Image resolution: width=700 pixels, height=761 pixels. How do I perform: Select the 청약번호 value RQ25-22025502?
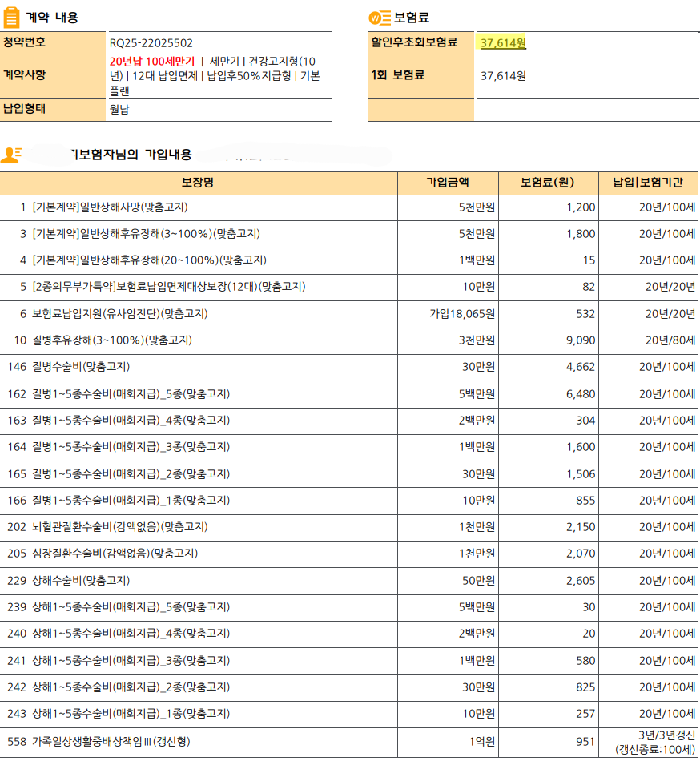click(x=151, y=43)
